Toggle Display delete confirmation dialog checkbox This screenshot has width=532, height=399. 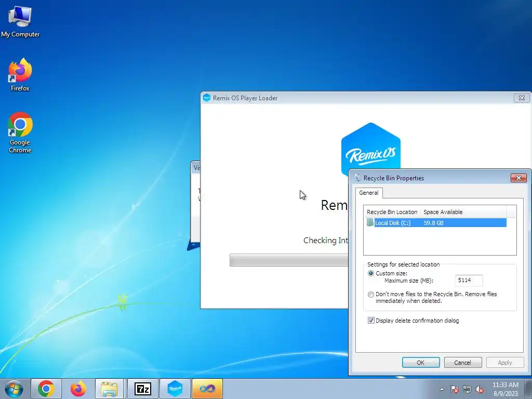371,320
